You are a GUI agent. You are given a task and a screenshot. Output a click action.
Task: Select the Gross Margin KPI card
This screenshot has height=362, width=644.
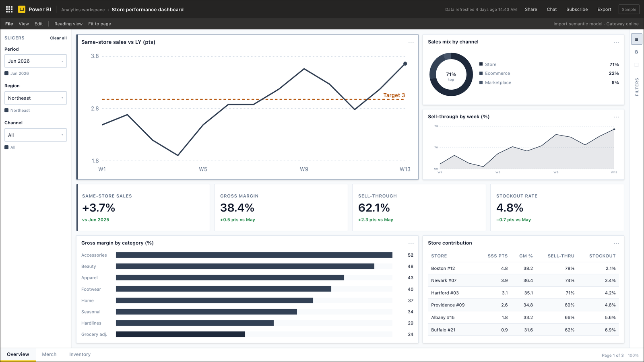[x=281, y=208]
